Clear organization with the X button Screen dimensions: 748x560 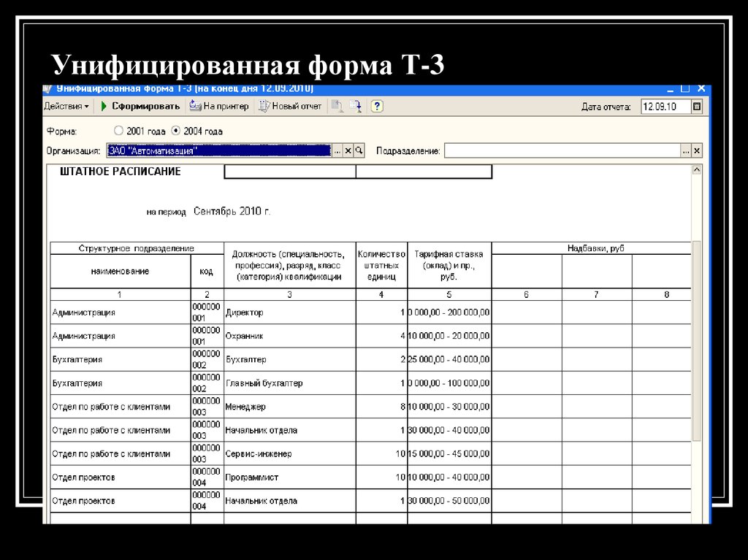348,150
